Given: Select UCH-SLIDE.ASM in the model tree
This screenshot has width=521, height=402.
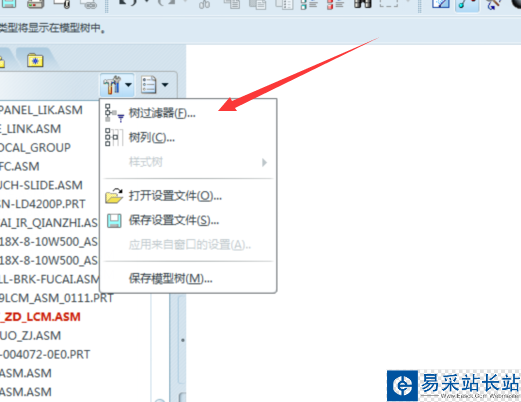Looking at the screenshot, I should (41, 185).
